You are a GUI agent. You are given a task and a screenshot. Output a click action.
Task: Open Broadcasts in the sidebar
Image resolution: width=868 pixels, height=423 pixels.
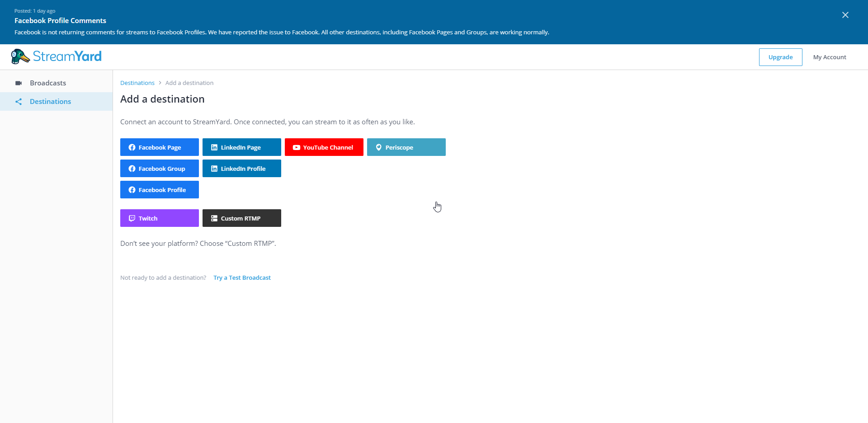click(56, 83)
